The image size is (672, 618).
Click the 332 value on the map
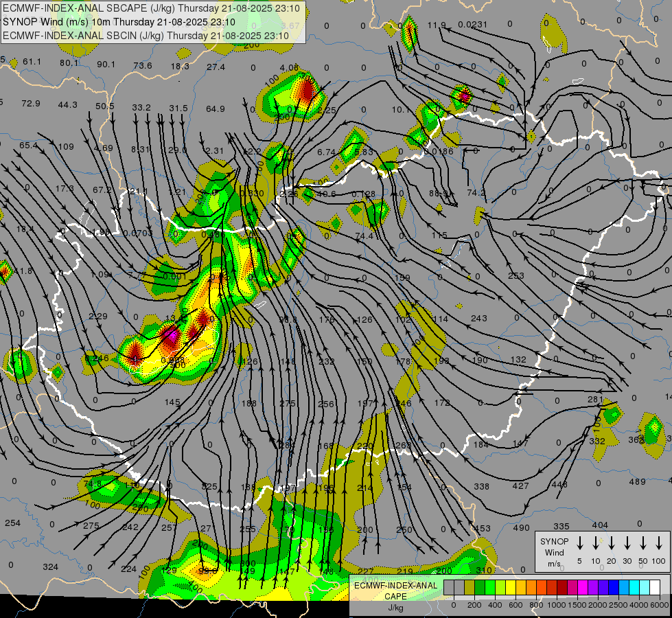pos(597,441)
